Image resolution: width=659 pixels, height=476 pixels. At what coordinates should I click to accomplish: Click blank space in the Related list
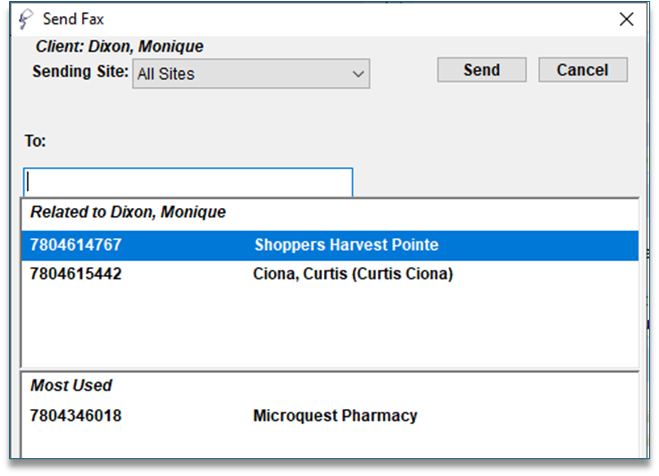coord(330,325)
